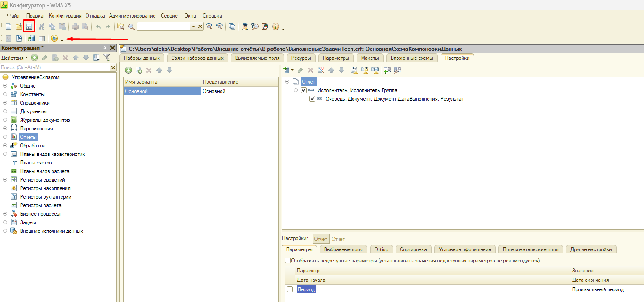Image resolution: width=644 pixels, height=302 pixels.
Task: Open the Файл menu
Action: point(13,16)
